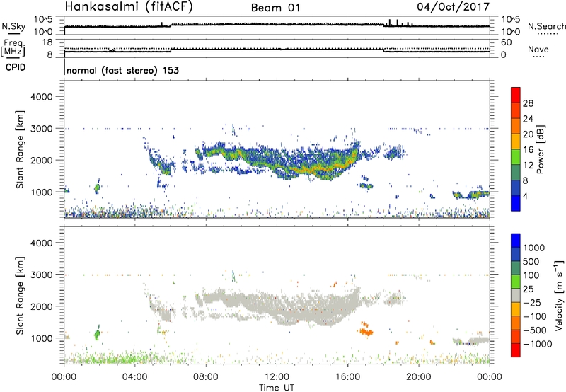Select the Freq. [MHz] axis label
This screenshot has height=392, width=566.
[13, 48]
